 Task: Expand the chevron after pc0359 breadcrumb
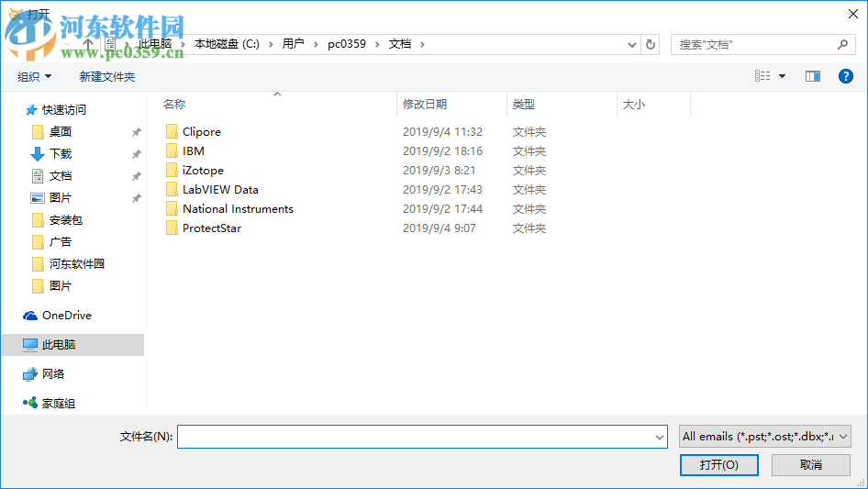tap(377, 44)
